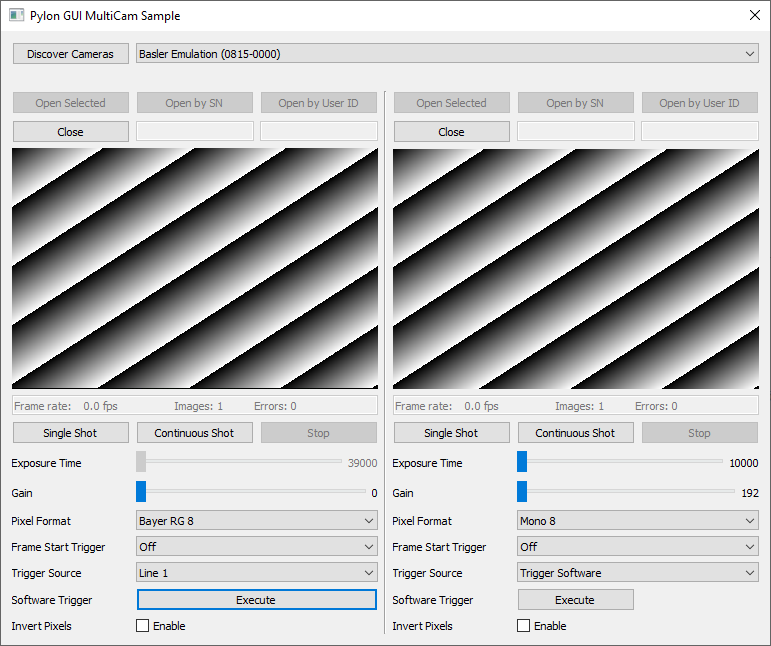Click the left camera frame rate status text
The image size is (771, 646).
[66, 406]
